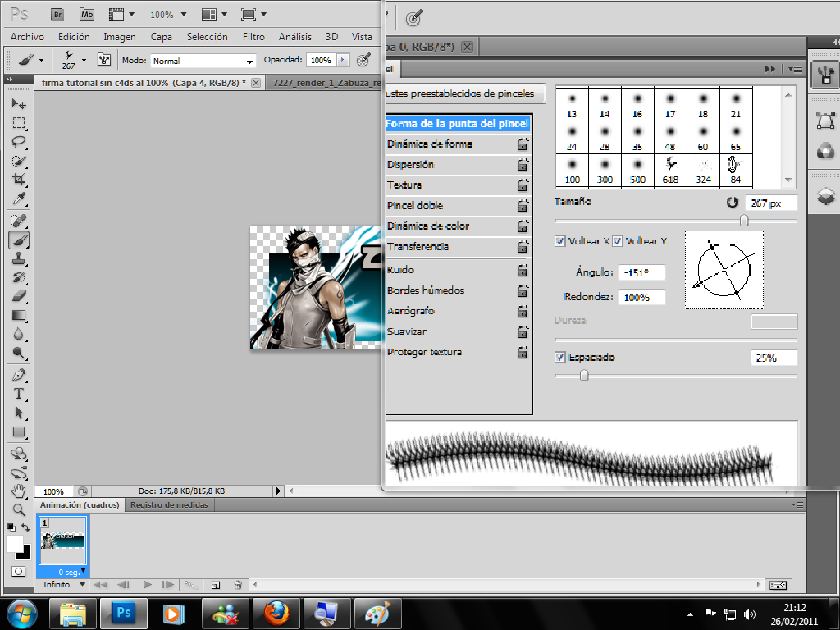Select the Zoom tool in toolbox
The width and height of the screenshot is (840, 630).
[x=19, y=509]
